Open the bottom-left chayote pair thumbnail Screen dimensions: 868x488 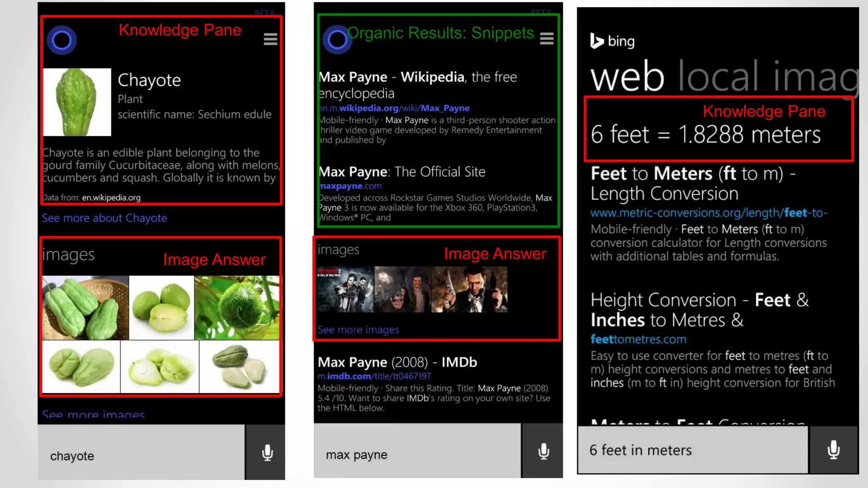point(81,367)
